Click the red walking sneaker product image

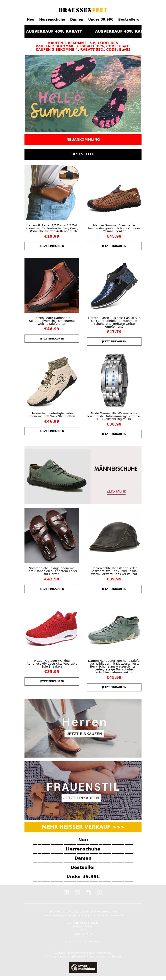[x=52, y=628]
